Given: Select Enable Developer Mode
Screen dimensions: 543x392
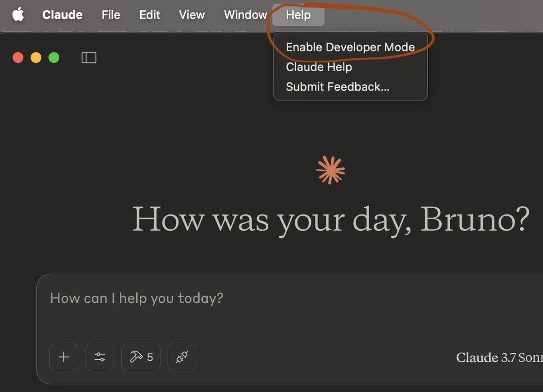Looking at the screenshot, I should (x=351, y=47).
